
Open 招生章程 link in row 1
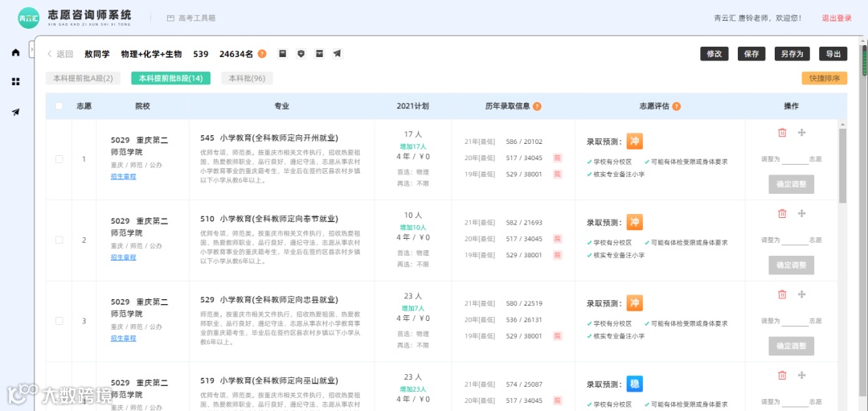[124, 177]
